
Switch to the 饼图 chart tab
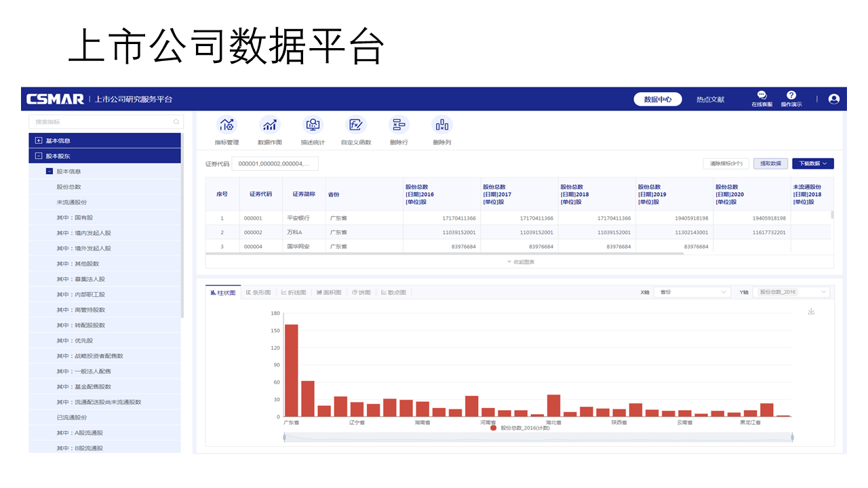(x=361, y=291)
